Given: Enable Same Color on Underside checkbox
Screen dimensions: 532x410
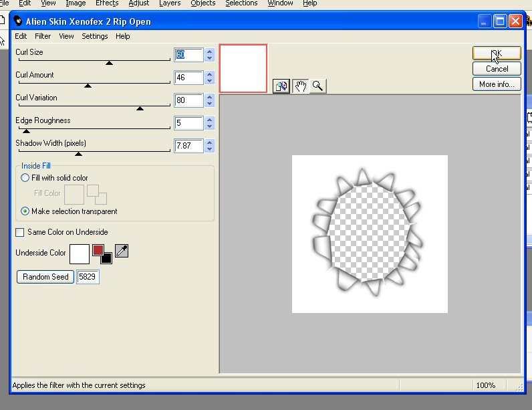Looking at the screenshot, I should (x=19, y=232).
